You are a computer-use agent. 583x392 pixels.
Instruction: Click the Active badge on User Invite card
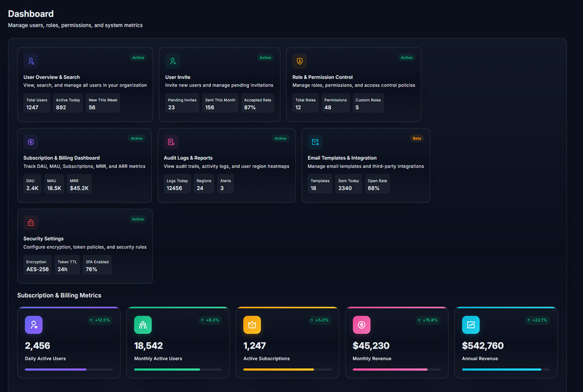coord(265,57)
